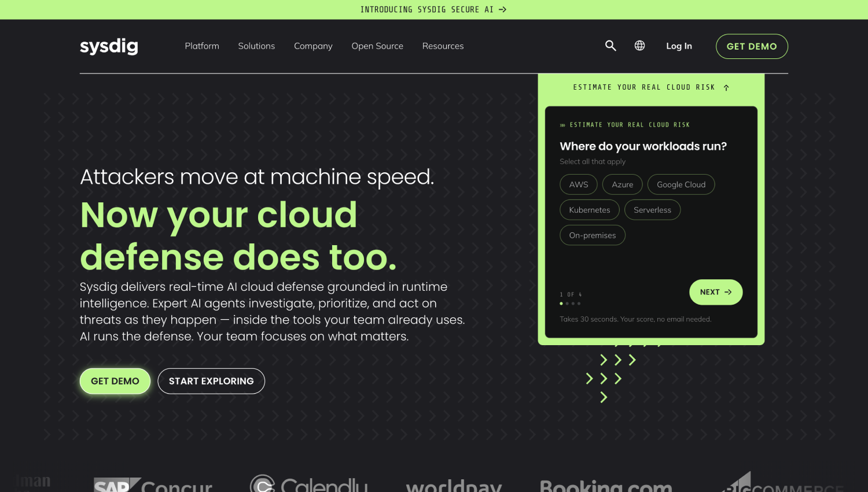This screenshot has width=868, height=492.
Task: Click the '1 OF 4' step counter
Action: 571,295
